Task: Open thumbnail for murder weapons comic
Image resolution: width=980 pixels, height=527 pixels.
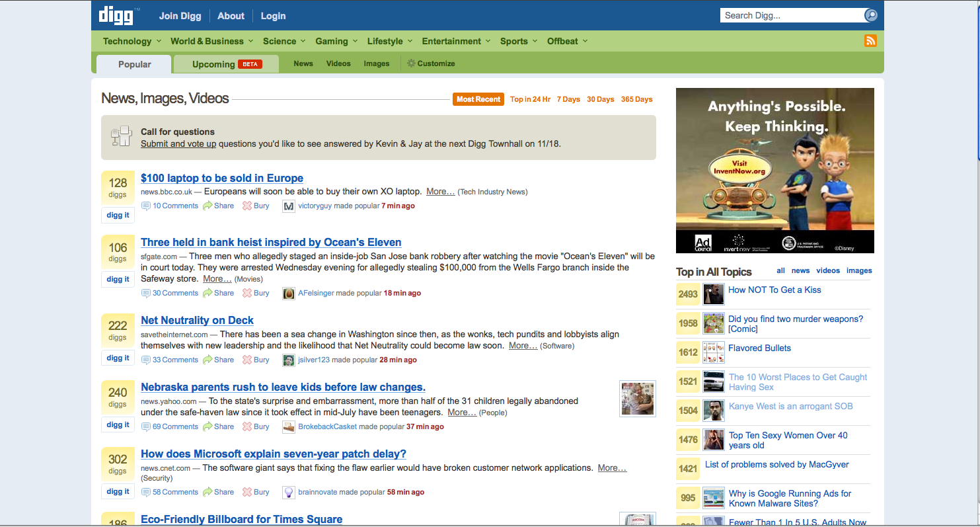Action: point(713,323)
